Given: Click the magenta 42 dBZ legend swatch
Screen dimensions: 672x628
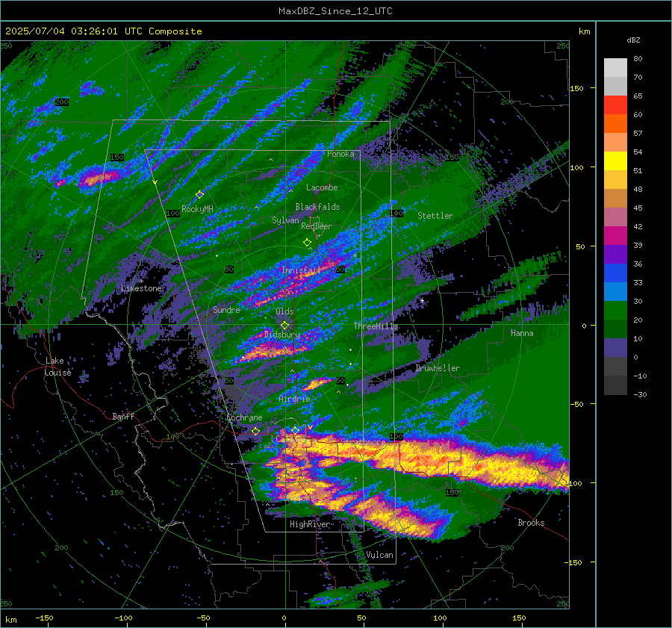Looking at the screenshot, I should 615,235.
